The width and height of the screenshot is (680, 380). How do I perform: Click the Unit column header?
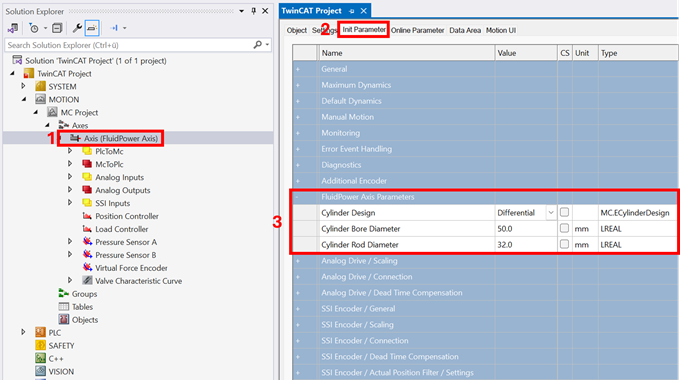585,53
